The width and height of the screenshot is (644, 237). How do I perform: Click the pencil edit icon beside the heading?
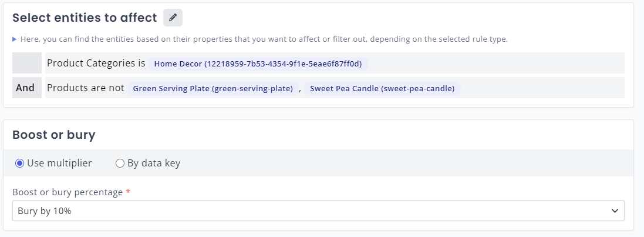[x=173, y=18]
